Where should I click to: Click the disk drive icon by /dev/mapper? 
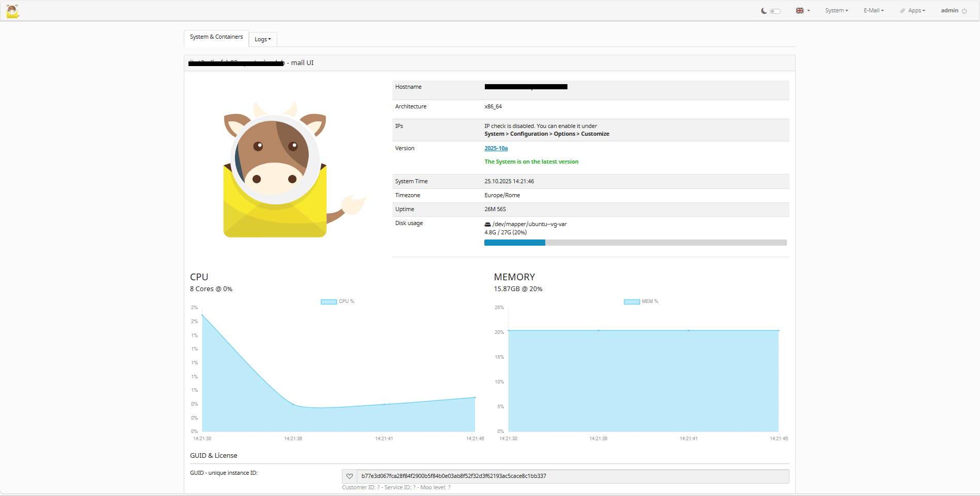point(487,225)
